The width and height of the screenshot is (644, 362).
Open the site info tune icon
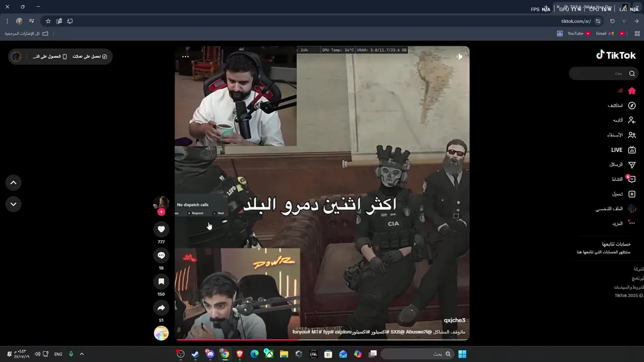[598, 21]
